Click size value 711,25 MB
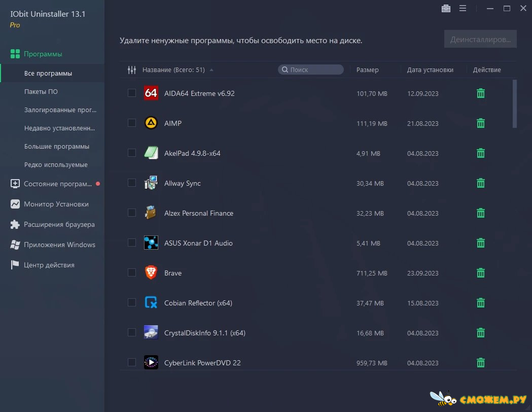Viewport: 532px width, 412px height. coord(372,273)
